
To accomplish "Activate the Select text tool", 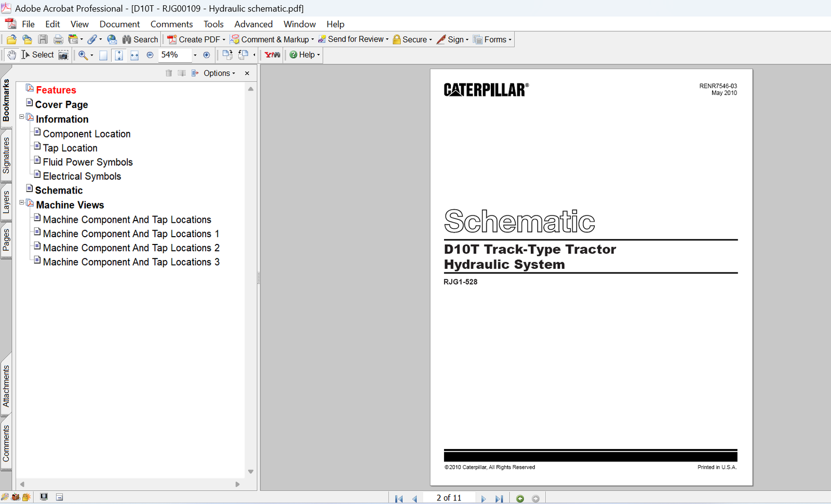I will pos(37,55).
